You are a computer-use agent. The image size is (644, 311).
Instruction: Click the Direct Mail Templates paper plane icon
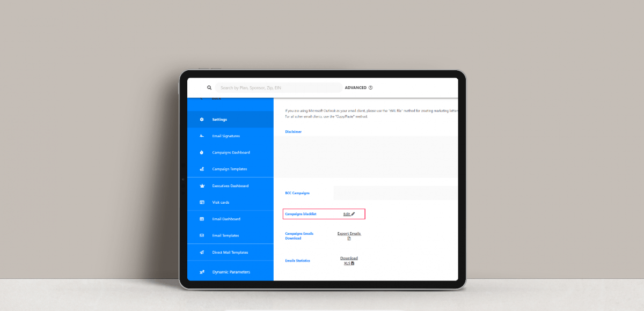coord(202,253)
